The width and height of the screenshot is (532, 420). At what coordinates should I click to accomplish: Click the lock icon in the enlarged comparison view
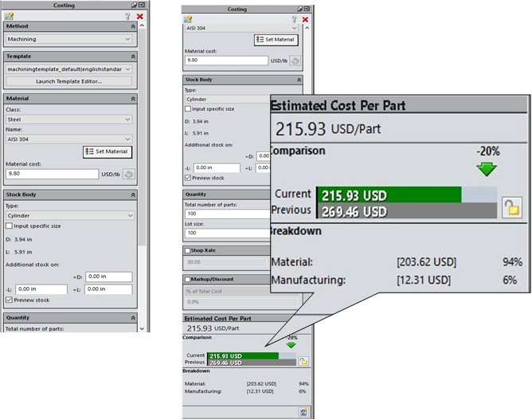[511, 207]
